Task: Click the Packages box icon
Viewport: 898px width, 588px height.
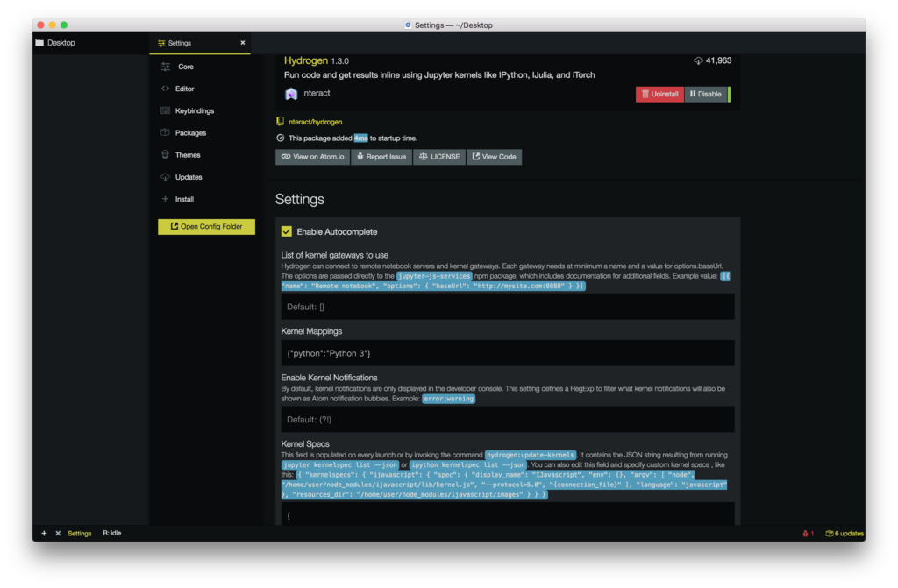Action: pyautogui.click(x=166, y=132)
